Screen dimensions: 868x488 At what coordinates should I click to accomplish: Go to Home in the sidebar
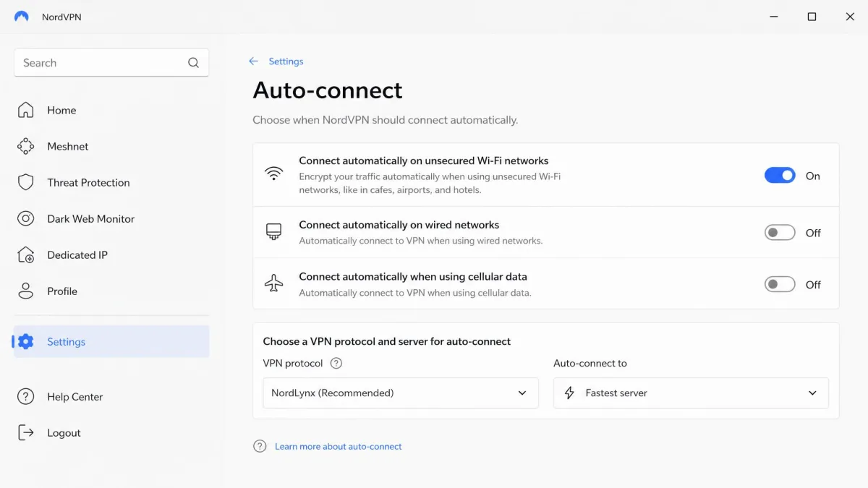tap(111, 110)
